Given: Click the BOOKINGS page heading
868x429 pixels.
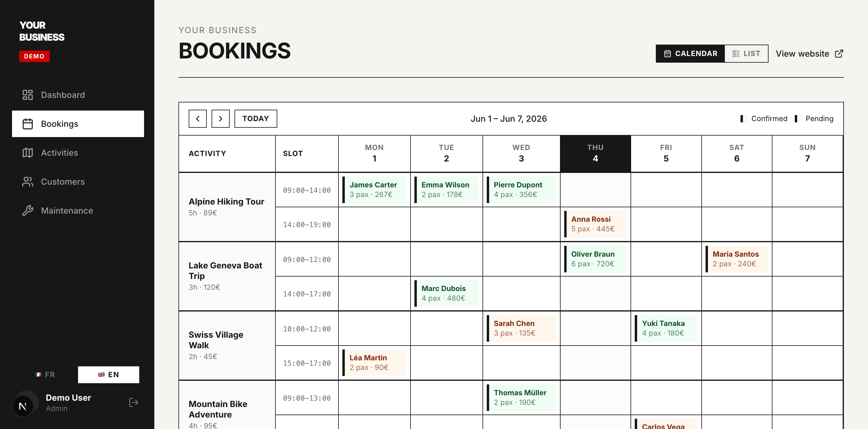Looking at the screenshot, I should coord(234,51).
